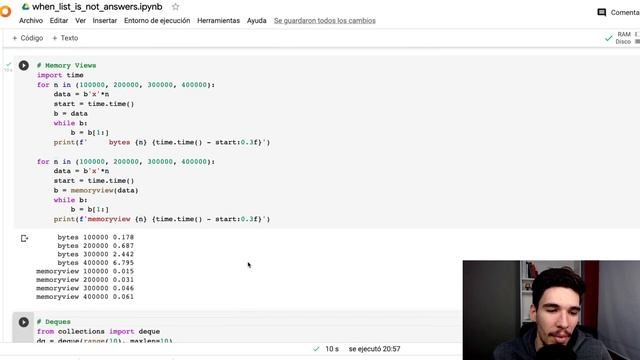This screenshot has width=640, height=360.
Task: Click the 'b = memoryview(data)' line
Action: (x=96, y=191)
